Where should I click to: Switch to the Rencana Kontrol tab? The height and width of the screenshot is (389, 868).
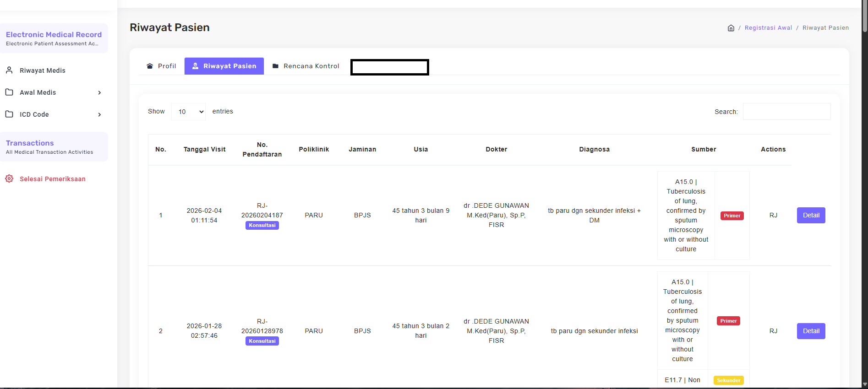pos(306,66)
